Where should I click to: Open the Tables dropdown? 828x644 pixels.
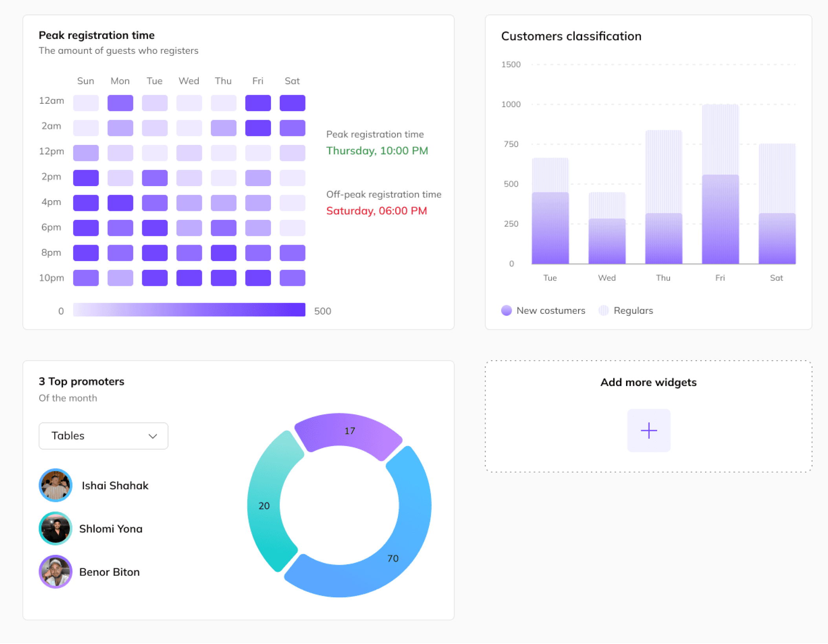(x=103, y=435)
